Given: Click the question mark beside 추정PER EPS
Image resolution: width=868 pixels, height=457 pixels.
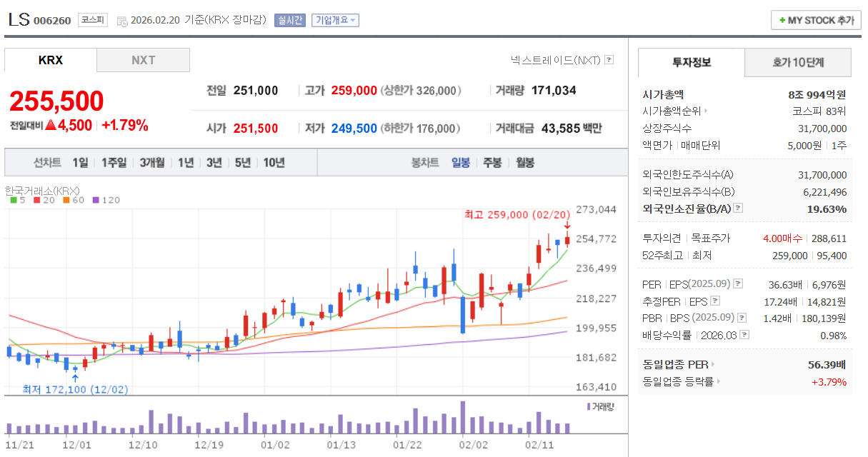Looking at the screenshot, I should pos(715,301).
